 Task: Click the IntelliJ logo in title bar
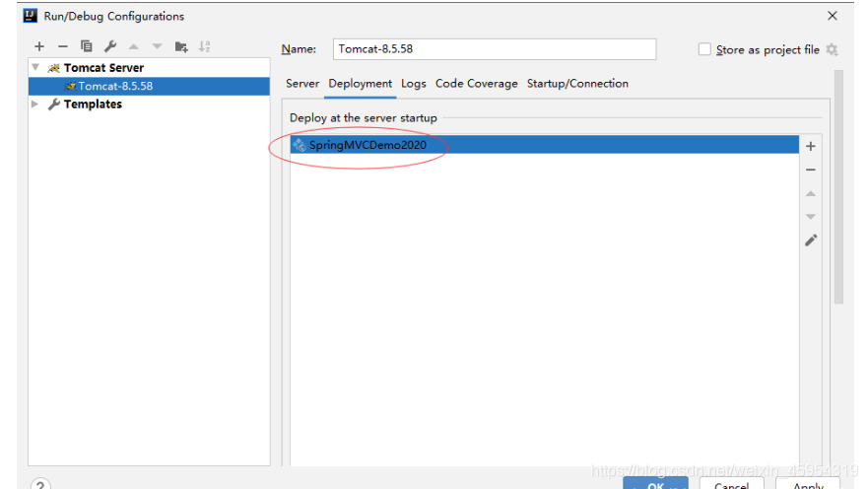point(30,16)
